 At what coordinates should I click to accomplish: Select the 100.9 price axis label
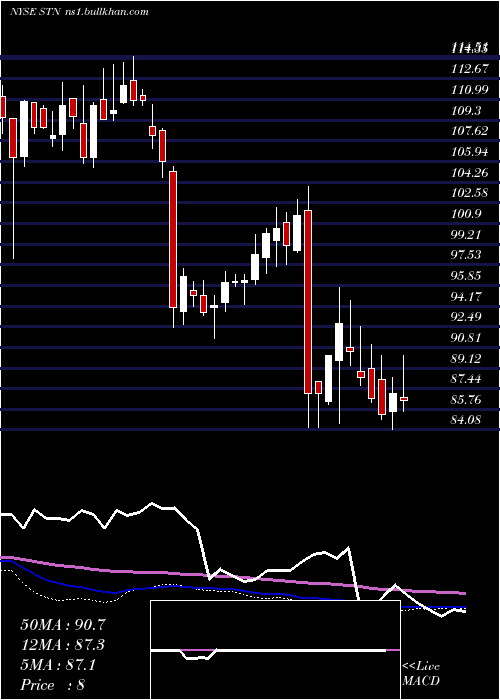(x=466, y=213)
